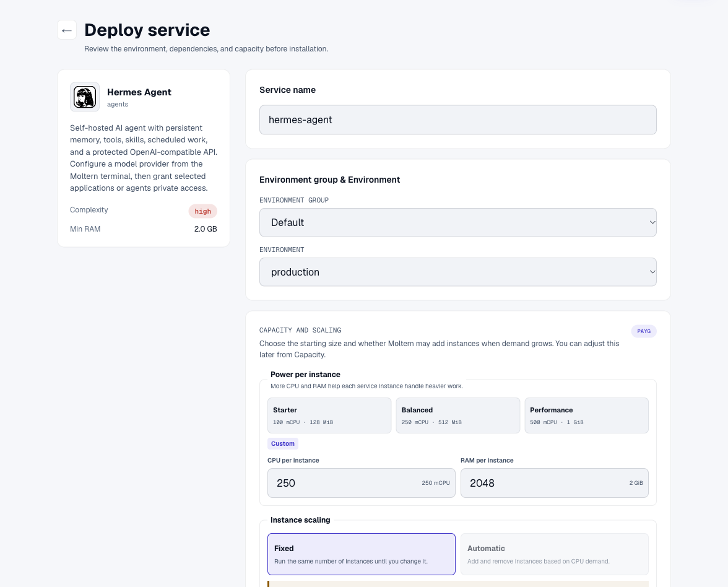The image size is (728, 587).
Task: Click the Power per instance label
Action: (x=306, y=374)
